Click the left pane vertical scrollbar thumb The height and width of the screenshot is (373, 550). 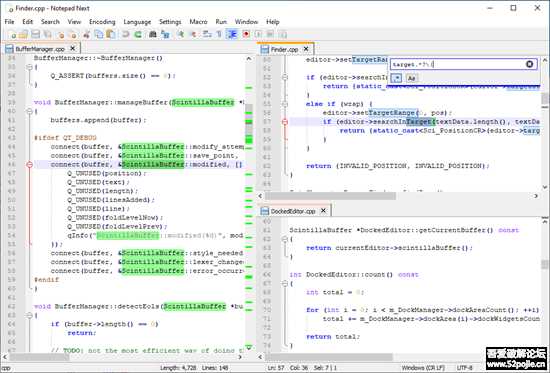tap(249, 124)
